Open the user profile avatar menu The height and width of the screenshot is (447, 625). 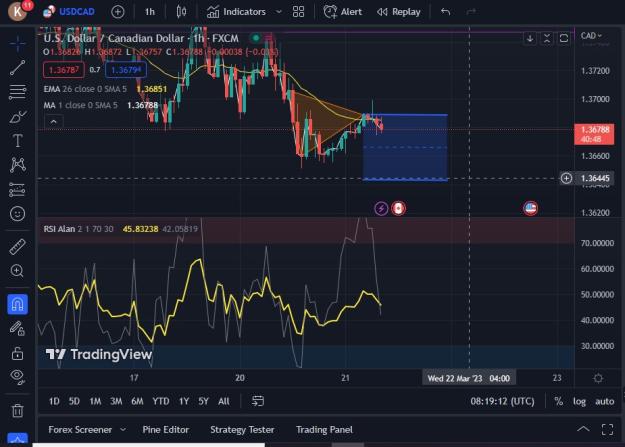(x=18, y=11)
